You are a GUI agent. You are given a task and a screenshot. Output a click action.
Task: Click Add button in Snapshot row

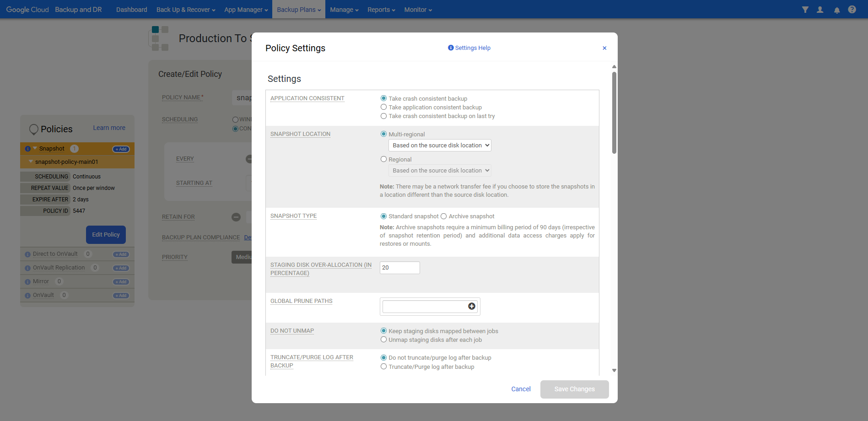(x=121, y=149)
